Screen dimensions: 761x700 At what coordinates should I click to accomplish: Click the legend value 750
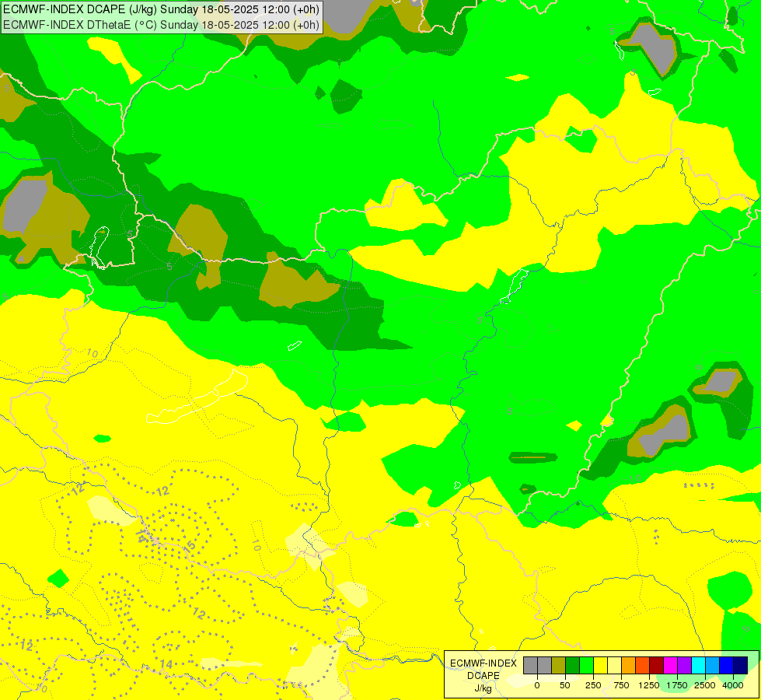coord(621,685)
